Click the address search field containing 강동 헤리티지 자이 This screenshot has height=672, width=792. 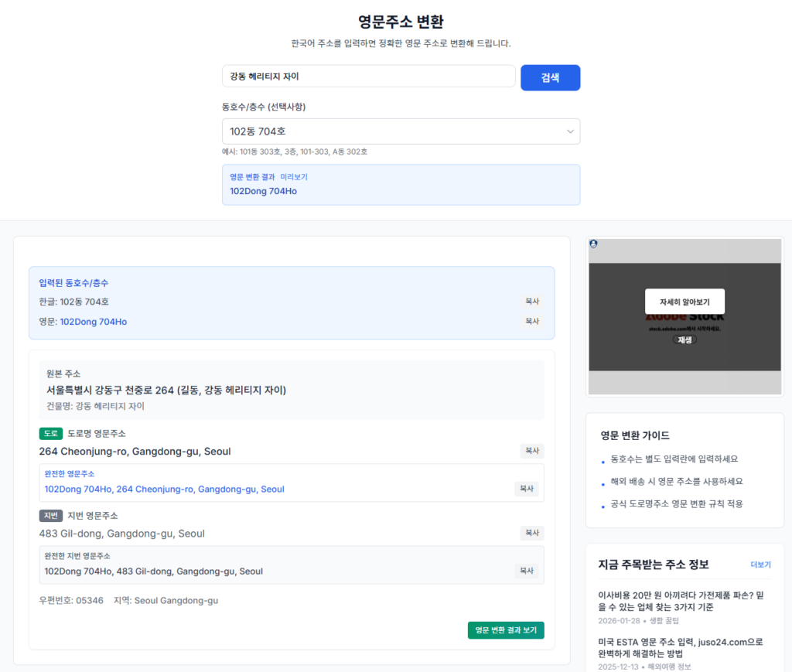coord(368,77)
